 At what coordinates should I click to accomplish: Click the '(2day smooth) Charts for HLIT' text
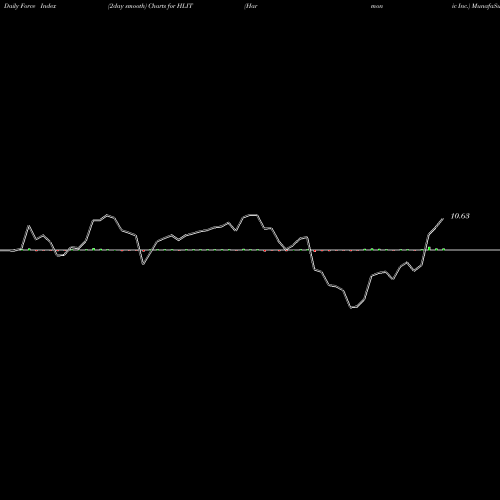click(150, 6)
